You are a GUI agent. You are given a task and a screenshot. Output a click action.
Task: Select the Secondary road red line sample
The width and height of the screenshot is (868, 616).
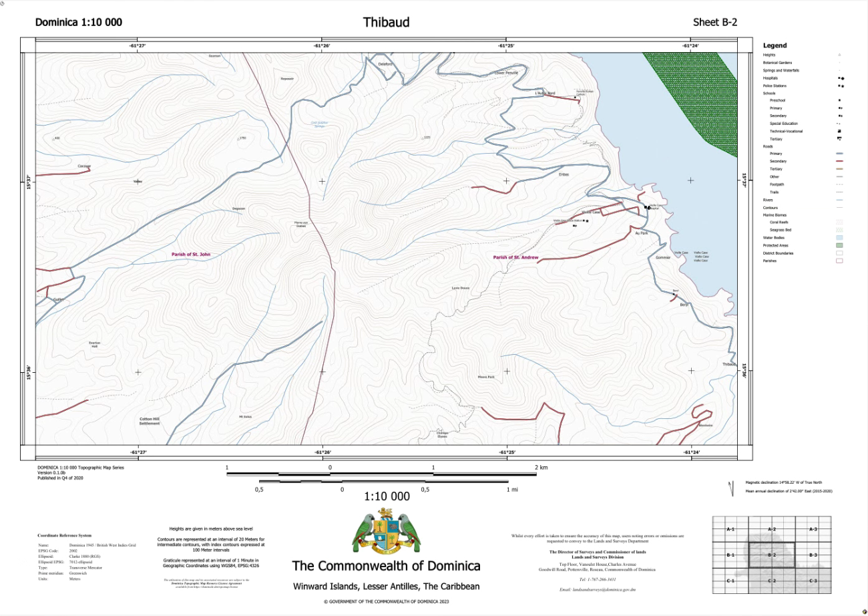click(841, 162)
